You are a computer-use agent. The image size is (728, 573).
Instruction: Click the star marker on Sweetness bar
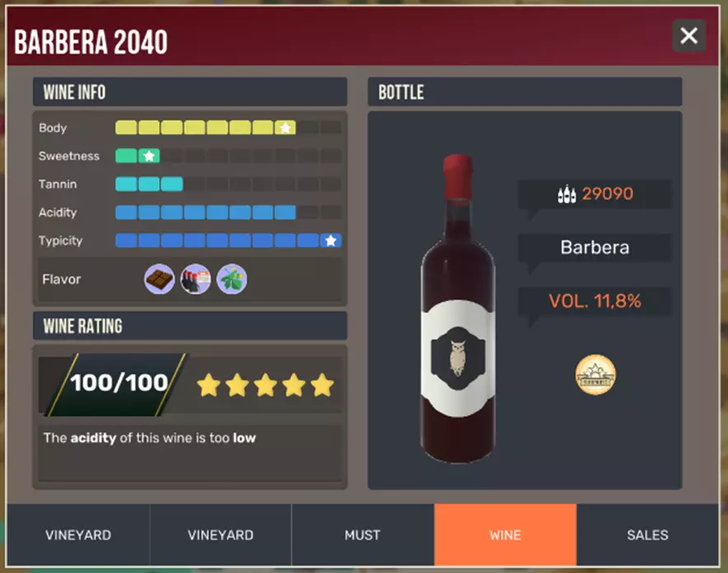click(x=149, y=156)
